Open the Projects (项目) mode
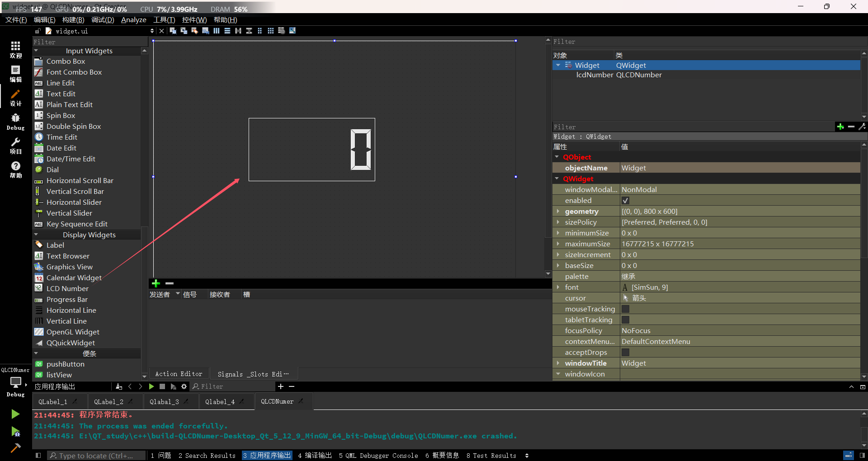This screenshot has height=461, width=868. pyautogui.click(x=15, y=146)
